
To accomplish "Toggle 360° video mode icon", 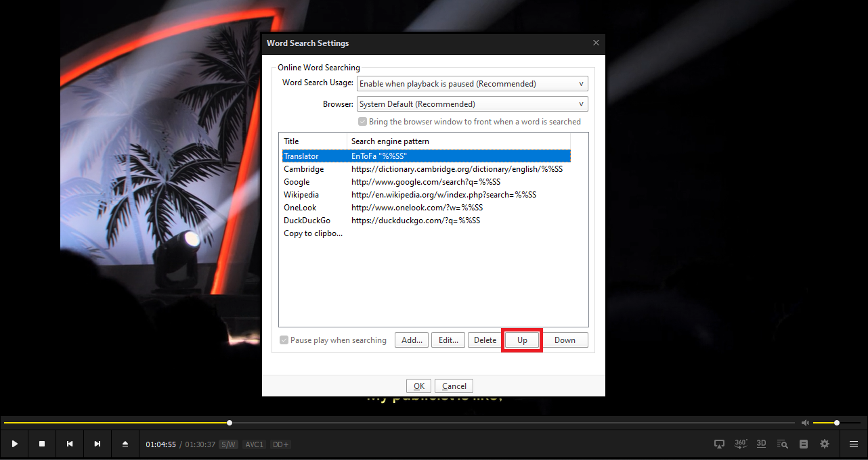I will click(x=741, y=444).
